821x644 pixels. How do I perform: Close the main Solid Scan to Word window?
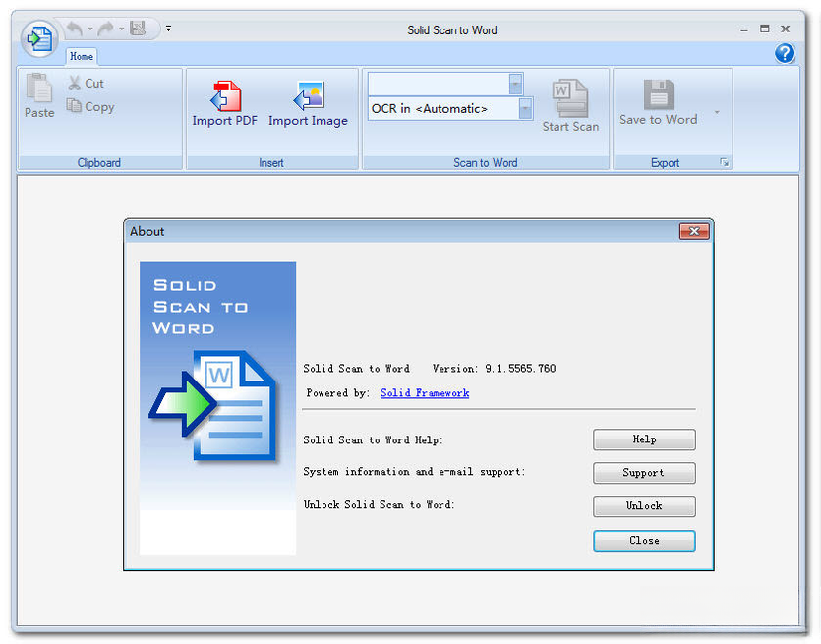pos(785,29)
